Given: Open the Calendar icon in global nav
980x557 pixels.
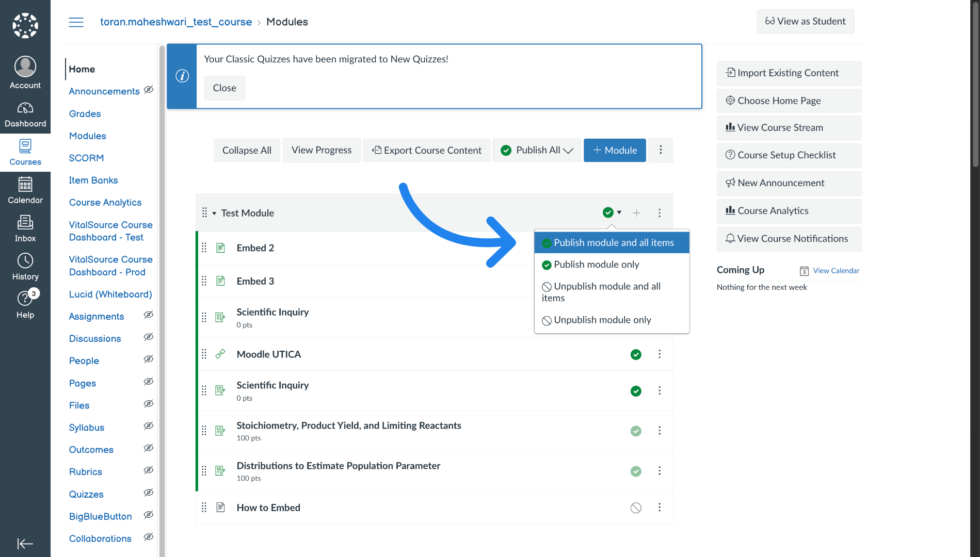Looking at the screenshot, I should 25,191.
